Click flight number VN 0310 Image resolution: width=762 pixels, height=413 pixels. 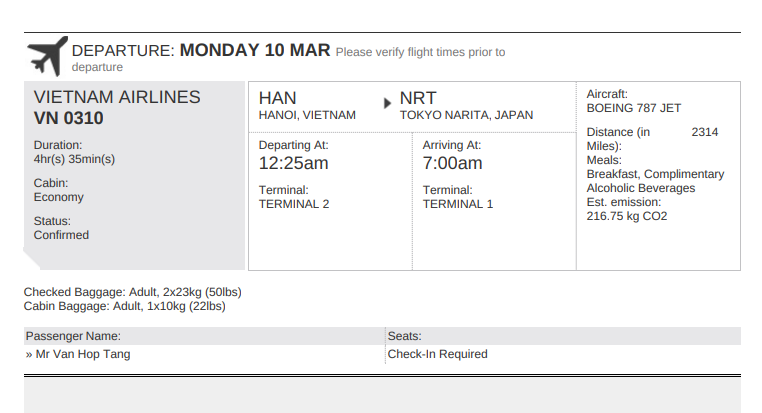[x=69, y=118]
